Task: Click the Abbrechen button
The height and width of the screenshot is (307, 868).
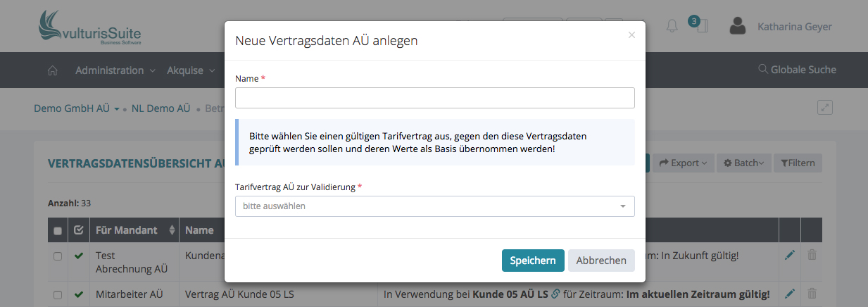Action: 601,261
